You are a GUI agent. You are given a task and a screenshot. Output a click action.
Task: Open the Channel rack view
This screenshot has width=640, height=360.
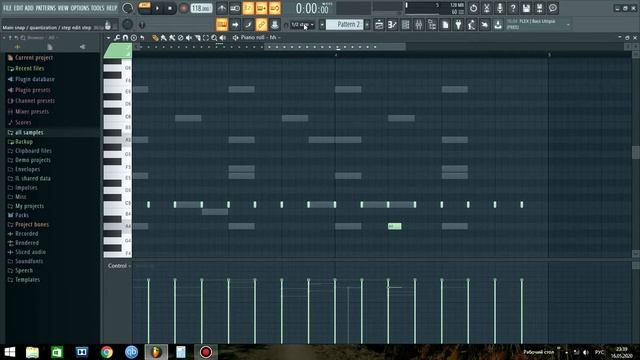[x=406, y=24]
